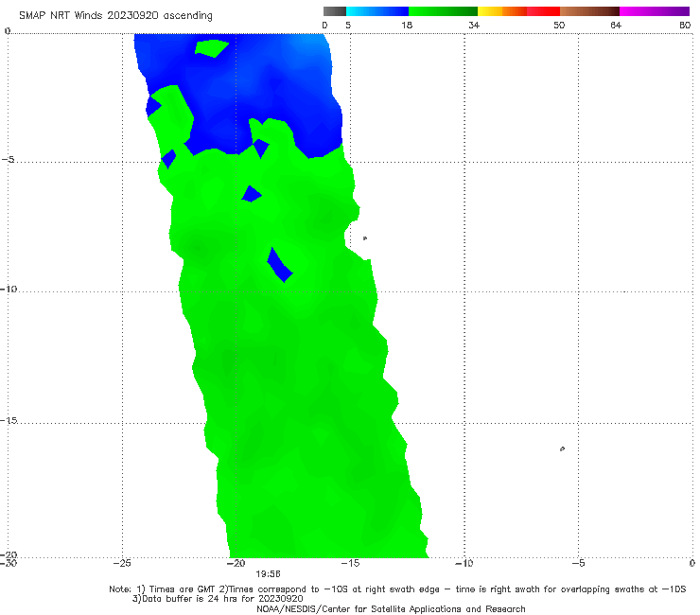Viewport: 700px width, 615px height.
Task: Click the note 'Times are GMT' line
Action: [x=397, y=589]
